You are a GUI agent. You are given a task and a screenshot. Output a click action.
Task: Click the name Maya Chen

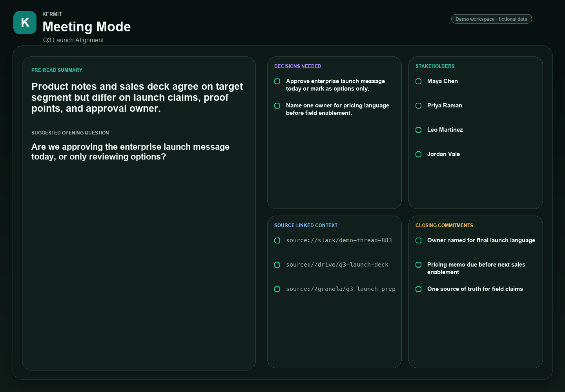443,81
